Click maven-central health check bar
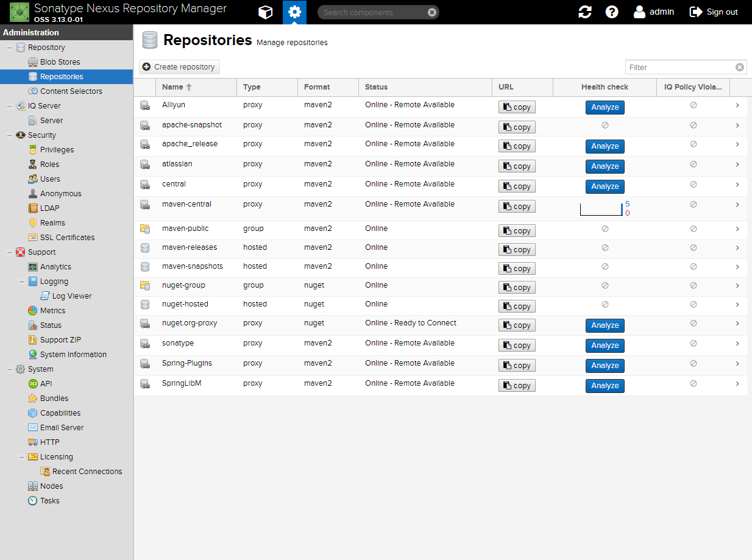The width and height of the screenshot is (752, 560). tap(601, 210)
